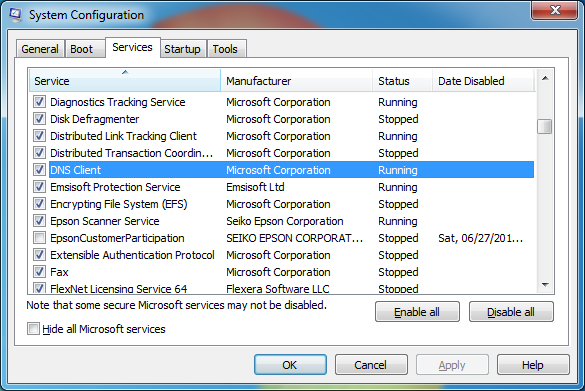The width and height of the screenshot is (585, 391).
Task: Select the Epson Scanner Service name
Action: 104,221
